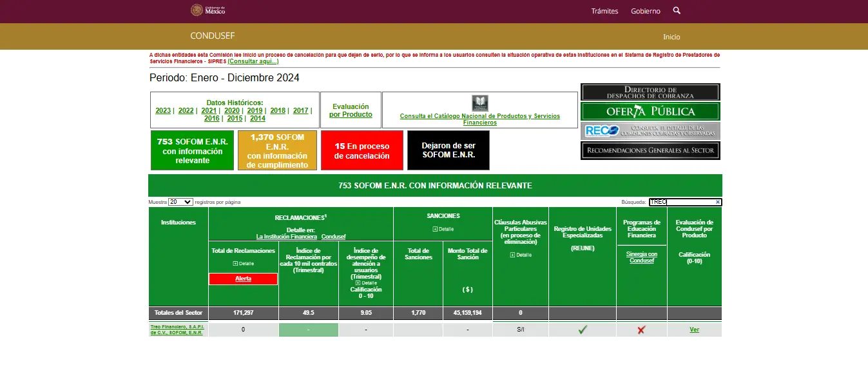Screen dimensions: 868x378
Task: Click the product catalog book icon
Action: coord(479,103)
